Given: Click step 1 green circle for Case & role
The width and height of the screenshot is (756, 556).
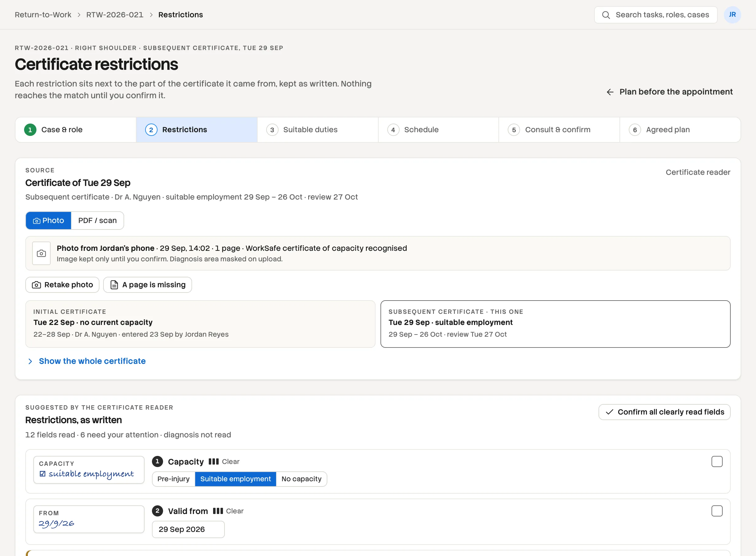Looking at the screenshot, I should pos(30,129).
